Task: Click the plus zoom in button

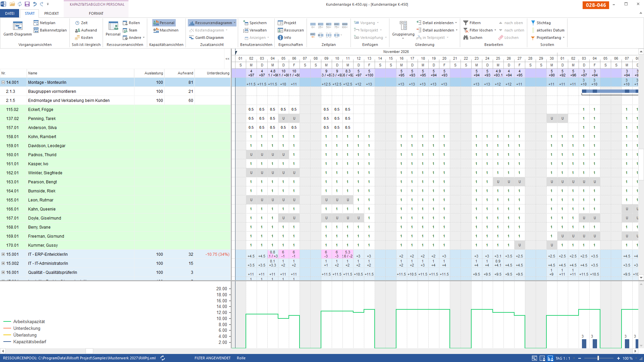Action: pos(618,358)
